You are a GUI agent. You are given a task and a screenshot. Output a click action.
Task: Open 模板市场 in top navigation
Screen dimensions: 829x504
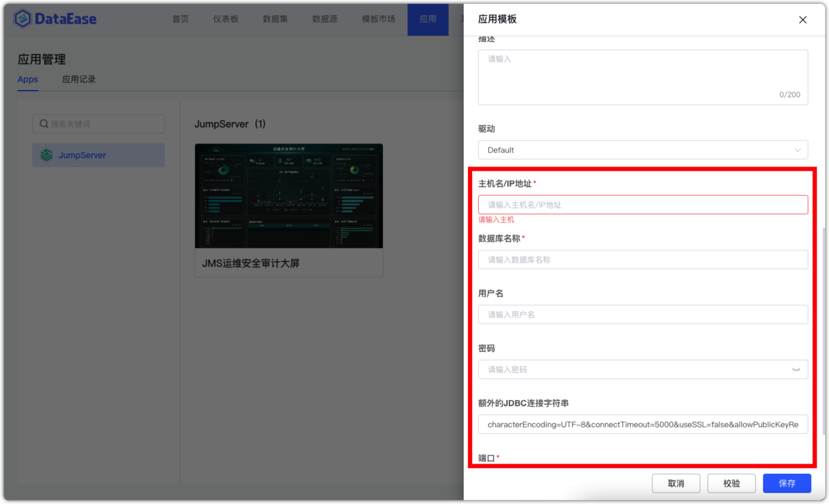click(379, 19)
